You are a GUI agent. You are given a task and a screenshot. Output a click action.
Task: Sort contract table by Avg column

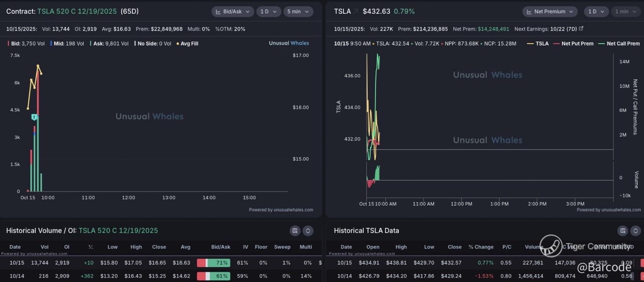[186, 247]
